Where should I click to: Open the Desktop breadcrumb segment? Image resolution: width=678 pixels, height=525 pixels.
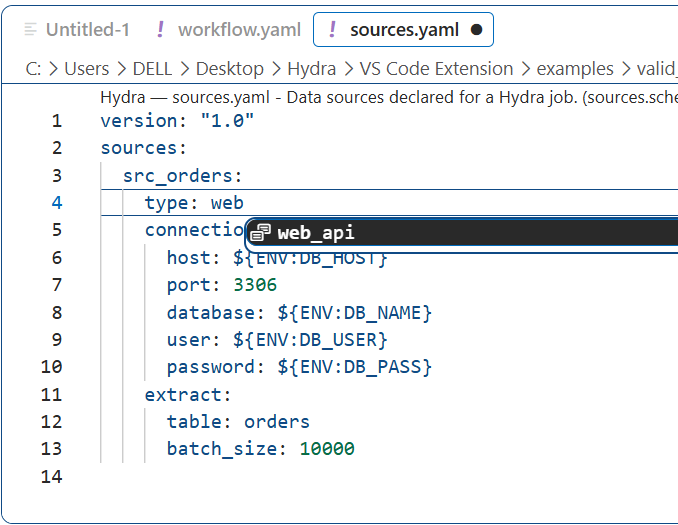point(230,69)
